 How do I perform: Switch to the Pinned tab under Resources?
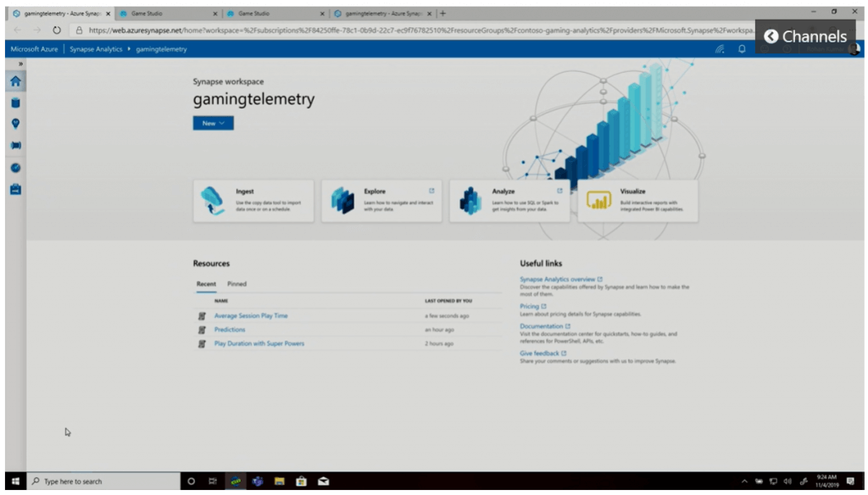(x=237, y=284)
